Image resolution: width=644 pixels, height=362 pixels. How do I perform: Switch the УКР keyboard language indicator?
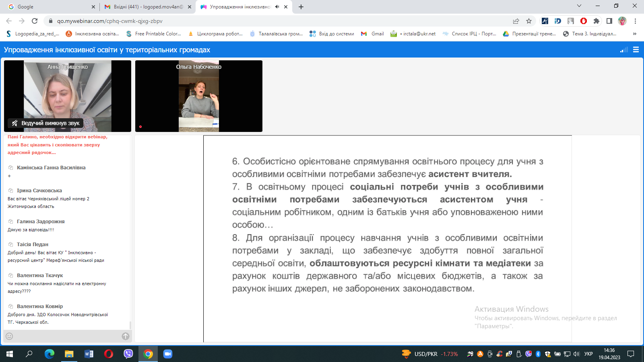click(x=588, y=354)
